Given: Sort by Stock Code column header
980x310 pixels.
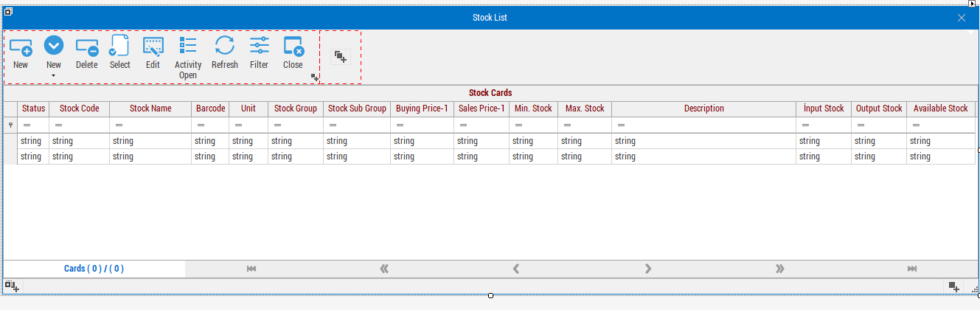Looking at the screenshot, I should tap(80, 108).
